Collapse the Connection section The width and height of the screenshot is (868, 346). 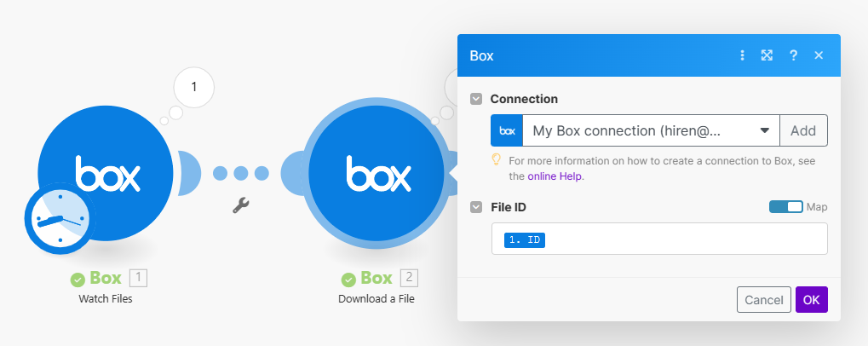point(476,99)
